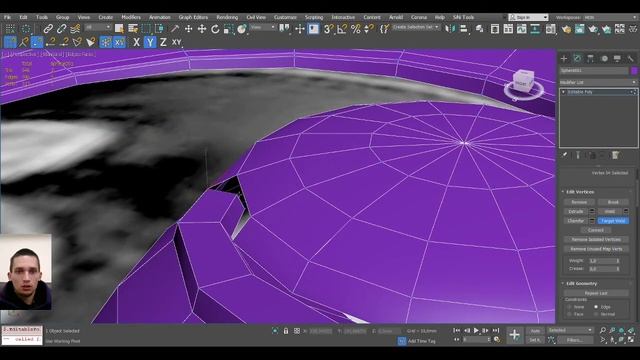Image resolution: width=640 pixels, height=360 pixels.
Task: Switch to the Modify command panel tab
Action: 577,59
